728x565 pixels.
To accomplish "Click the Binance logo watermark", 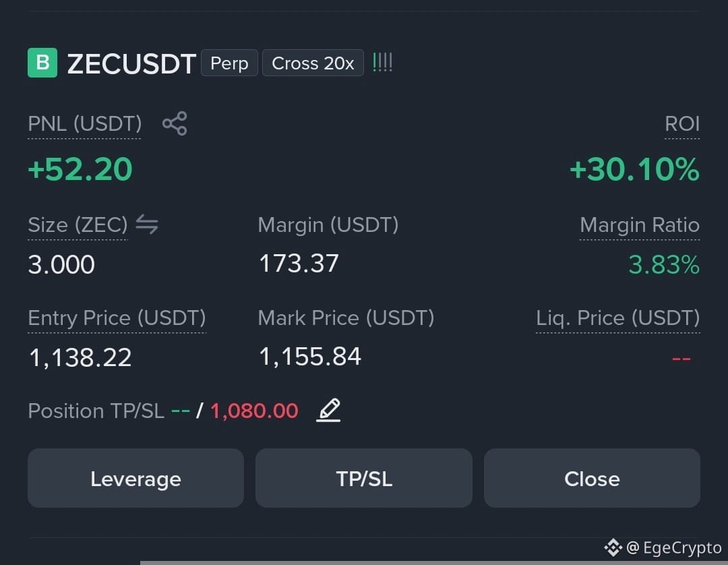I will (x=613, y=547).
